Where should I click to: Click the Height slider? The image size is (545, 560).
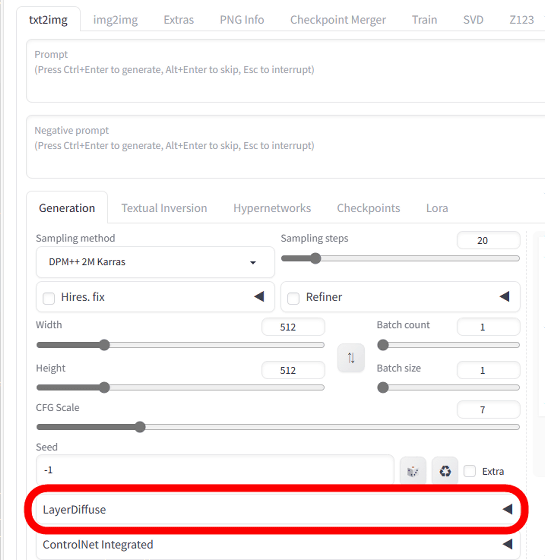click(180, 388)
